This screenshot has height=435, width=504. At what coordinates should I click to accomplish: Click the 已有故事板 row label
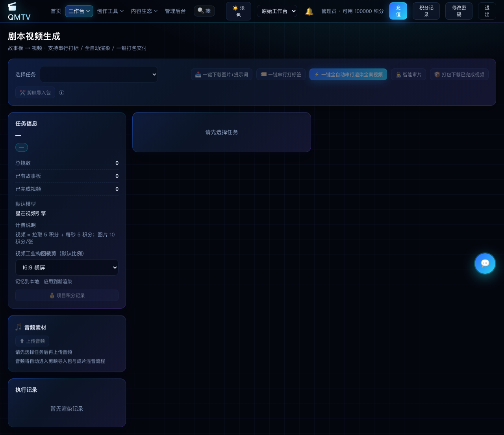click(x=28, y=176)
